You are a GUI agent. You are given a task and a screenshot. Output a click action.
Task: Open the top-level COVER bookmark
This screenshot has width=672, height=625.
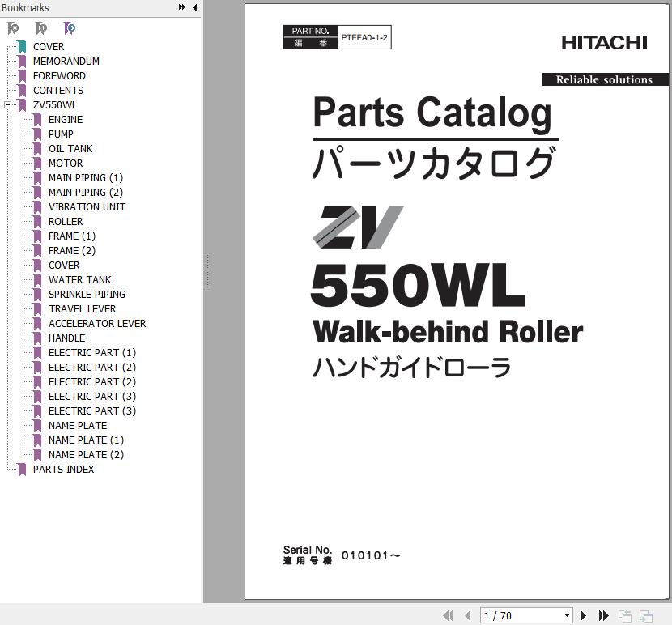tap(49, 47)
